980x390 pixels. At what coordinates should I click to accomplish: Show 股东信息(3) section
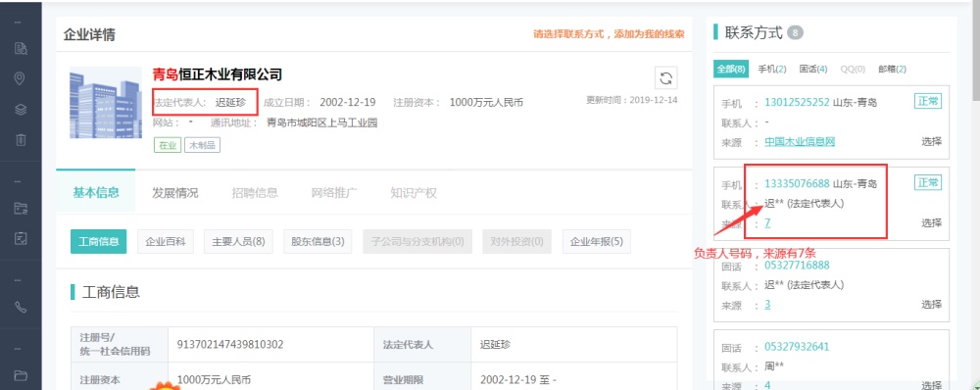(x=318, y=241)
